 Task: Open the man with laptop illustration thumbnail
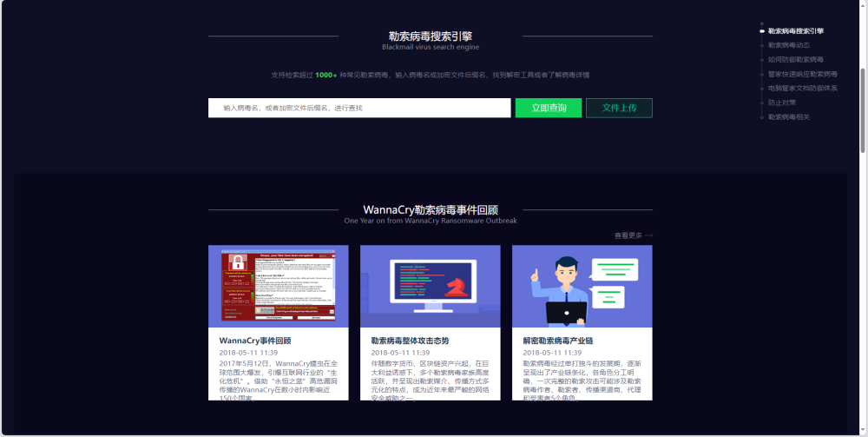[x=582, y=287]
